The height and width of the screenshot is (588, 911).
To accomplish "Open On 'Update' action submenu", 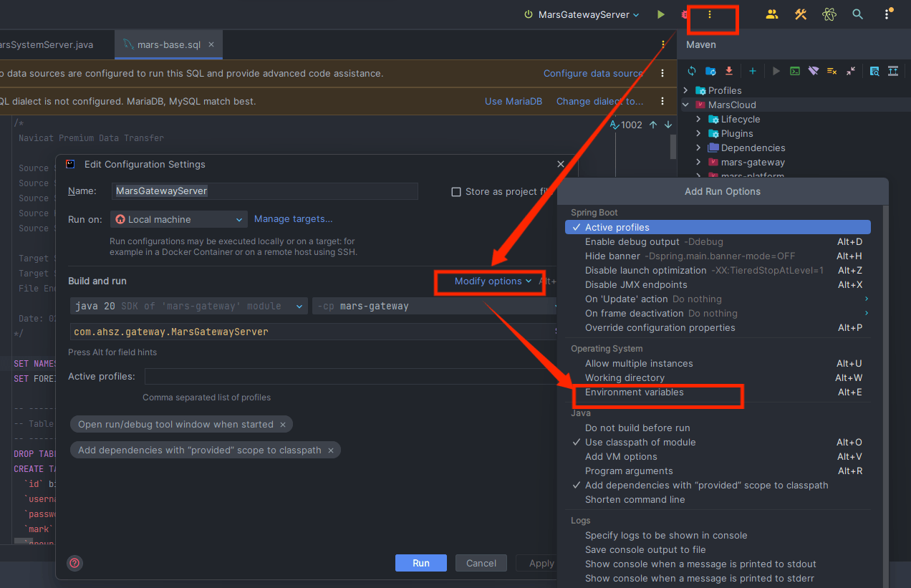I will coord(718,299).
